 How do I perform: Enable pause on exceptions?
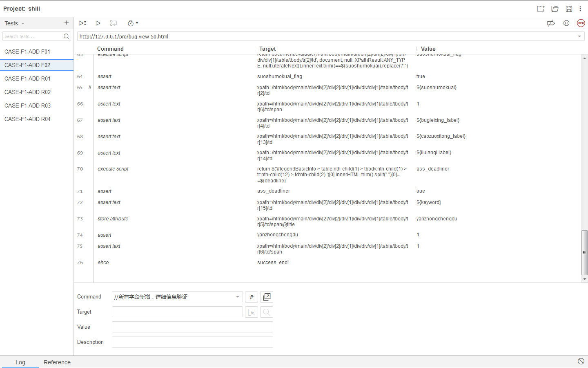(x=566, y=23)
